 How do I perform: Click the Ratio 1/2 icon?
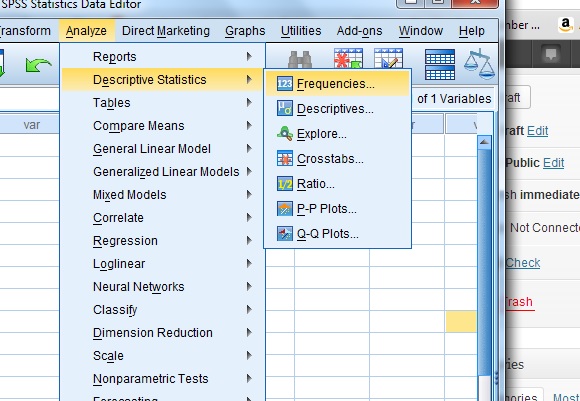(x=284, y=183)
